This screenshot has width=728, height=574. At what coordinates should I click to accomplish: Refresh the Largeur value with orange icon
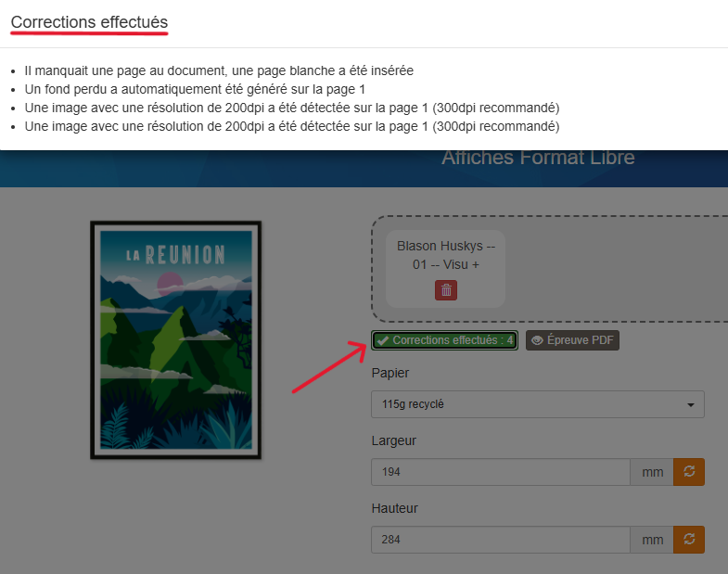(x=689, y=472)
